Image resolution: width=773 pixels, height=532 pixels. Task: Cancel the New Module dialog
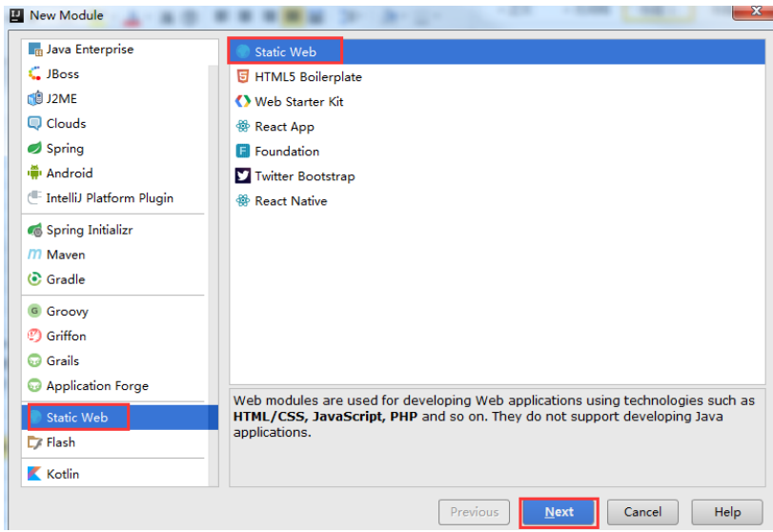pos(642,512)
